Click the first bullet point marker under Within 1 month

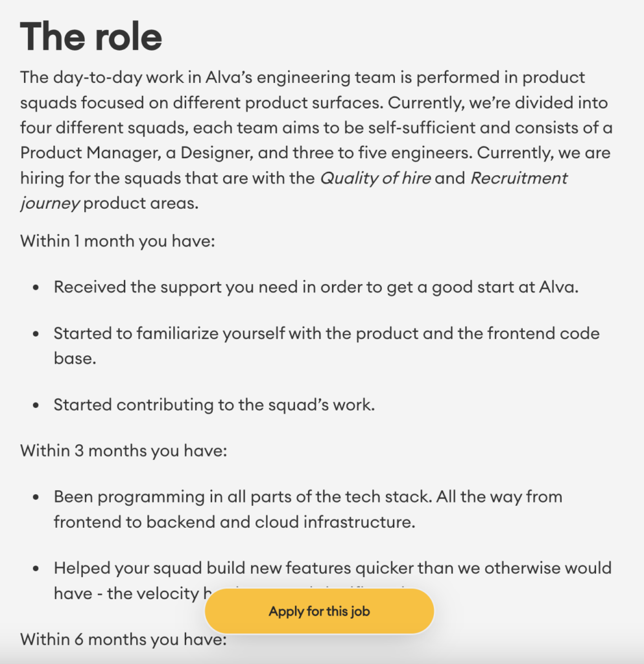(x=35, y=287)
